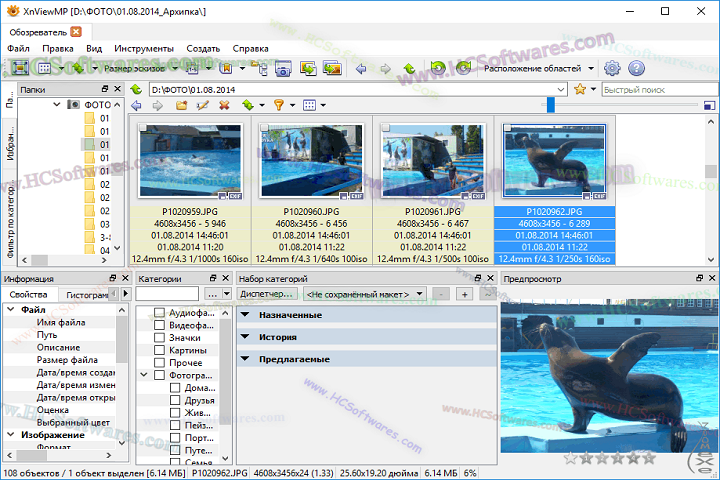Open the Не сохранённый макет dropdown

pos(419,294)
